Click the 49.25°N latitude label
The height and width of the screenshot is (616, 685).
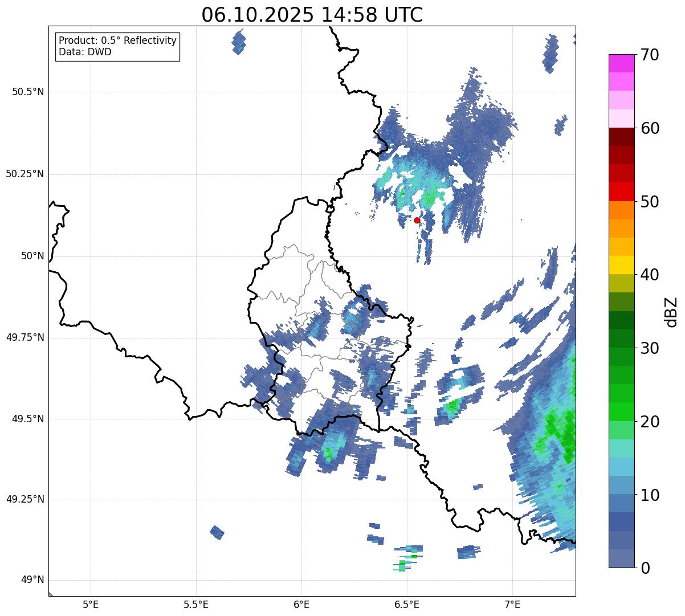[x=25, y=499]
